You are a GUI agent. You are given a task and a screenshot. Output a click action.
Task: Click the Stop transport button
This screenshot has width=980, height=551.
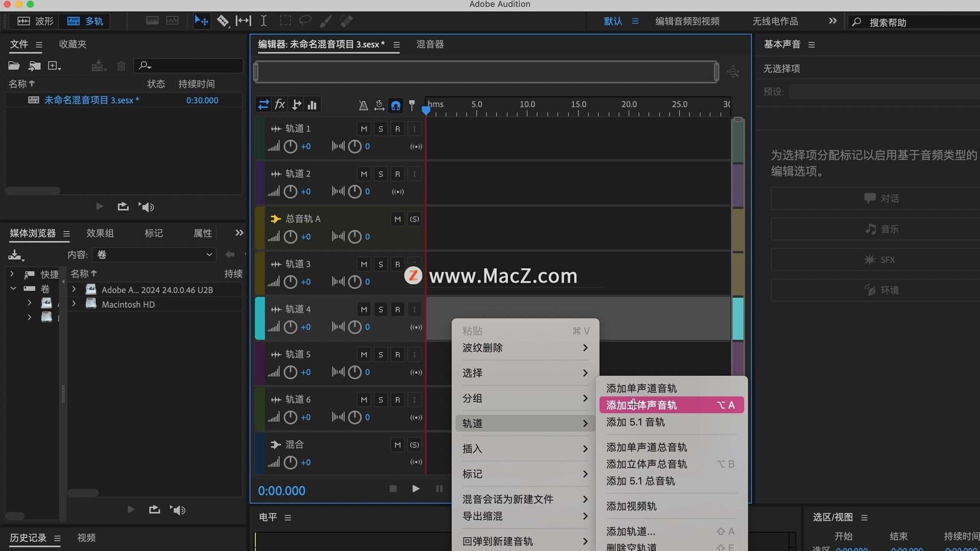(393, 489)
